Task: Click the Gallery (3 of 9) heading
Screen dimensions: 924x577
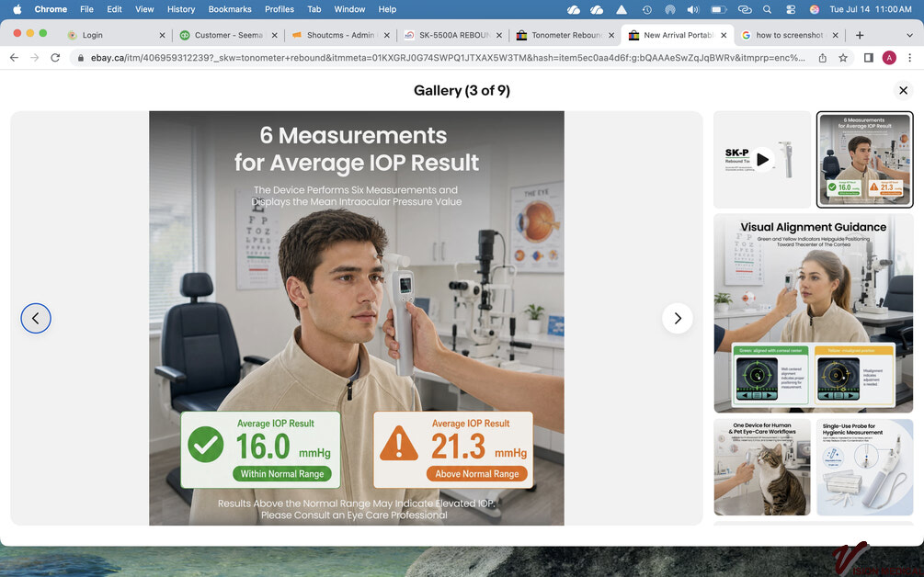Action: [x=462, y=91]
